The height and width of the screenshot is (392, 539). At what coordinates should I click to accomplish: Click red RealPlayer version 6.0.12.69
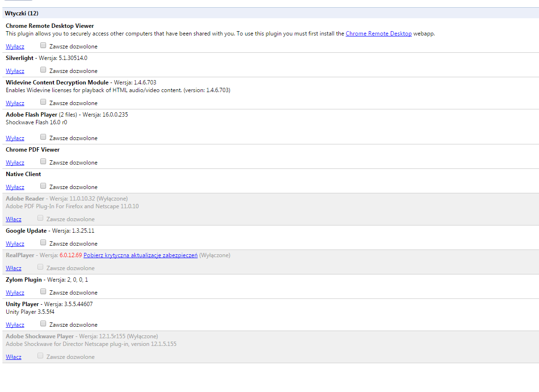tap(71, 255)
